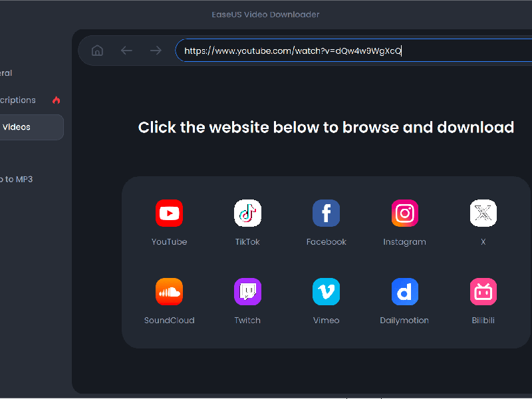The width and height of the screenshot is (532, 399).
Task: Open the Bilibili site icon
Action: [x=483, y=291]
